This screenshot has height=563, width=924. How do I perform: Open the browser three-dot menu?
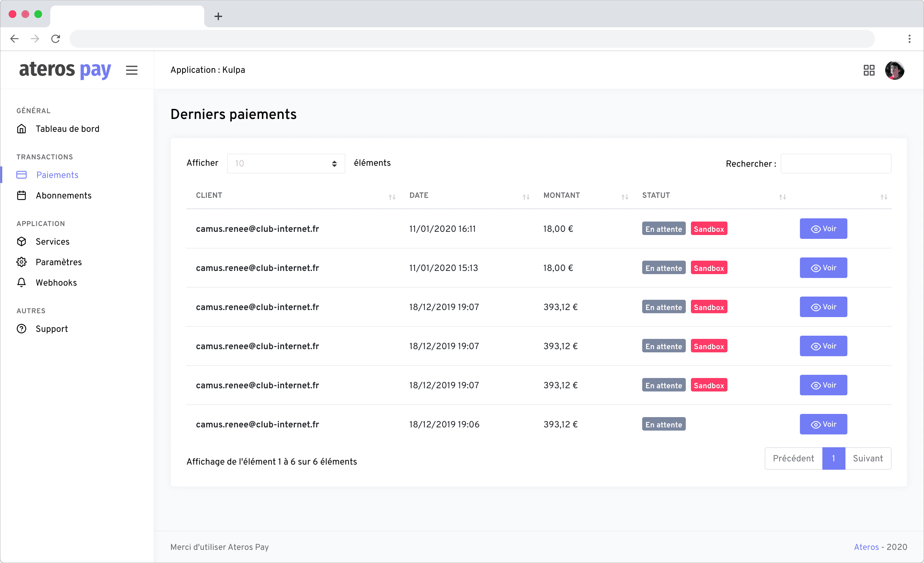909,38
